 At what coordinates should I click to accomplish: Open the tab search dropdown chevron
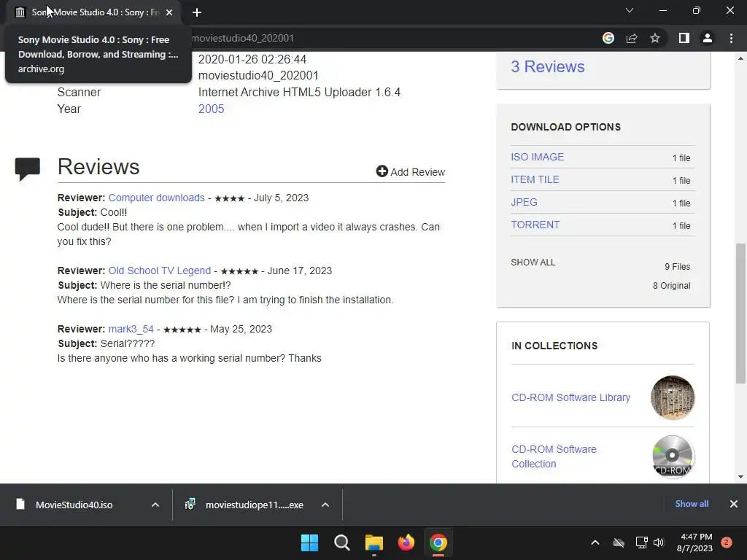point(630,10)
